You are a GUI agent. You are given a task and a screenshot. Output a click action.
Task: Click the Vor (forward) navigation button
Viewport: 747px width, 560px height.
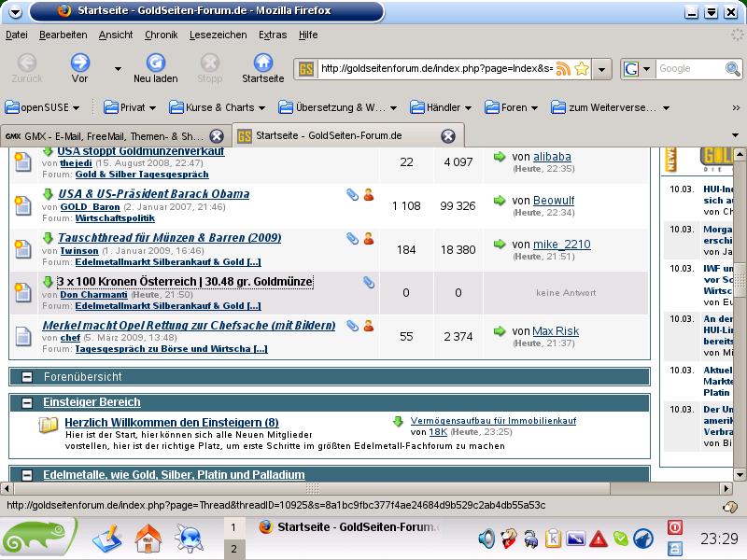80,67
